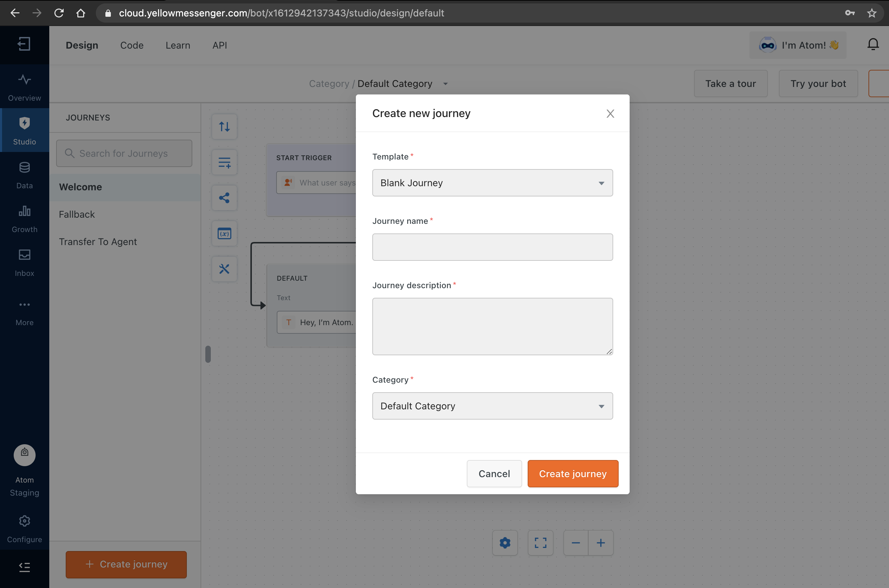Select the Transfer To Agent journey
The height and width of the screenshot is (588, 889).
click(x=125, y=242)
